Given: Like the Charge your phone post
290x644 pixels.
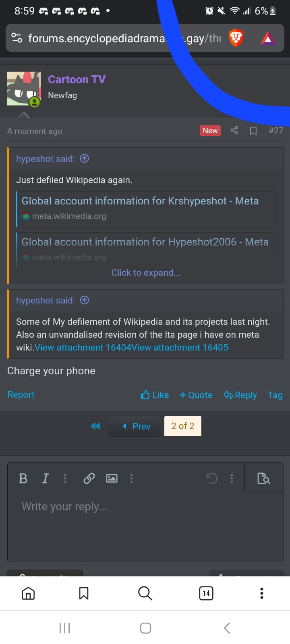Looking at the screenshot, I should [155, 395].
